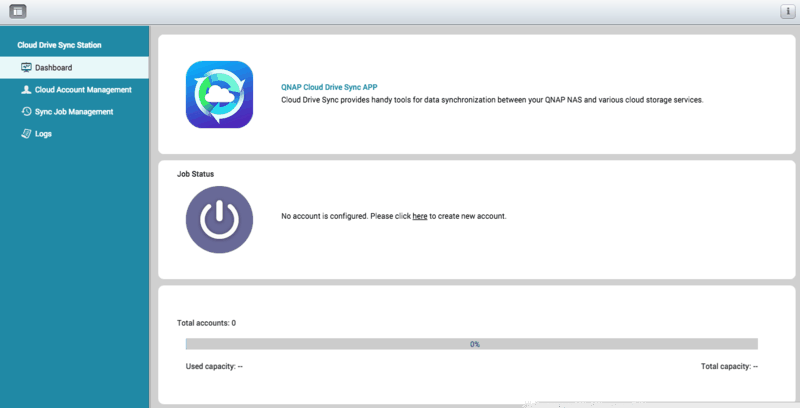Open the info icon in top-right corner

click(786, 11)
